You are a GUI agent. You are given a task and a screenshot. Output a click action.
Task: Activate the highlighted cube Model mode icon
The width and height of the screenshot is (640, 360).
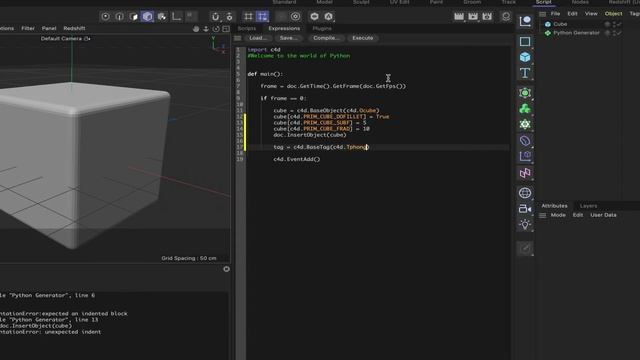point(147,16)
